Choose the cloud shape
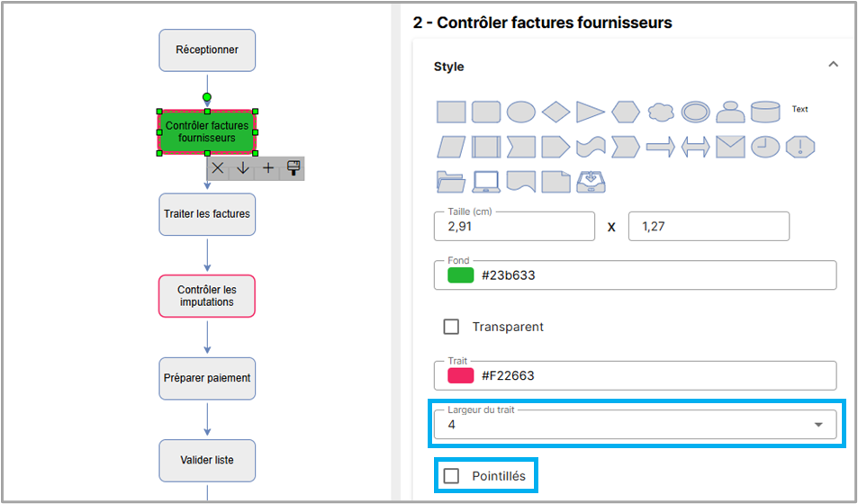The width and height of the screenshot is (858, 504). [x=661, y=112]
